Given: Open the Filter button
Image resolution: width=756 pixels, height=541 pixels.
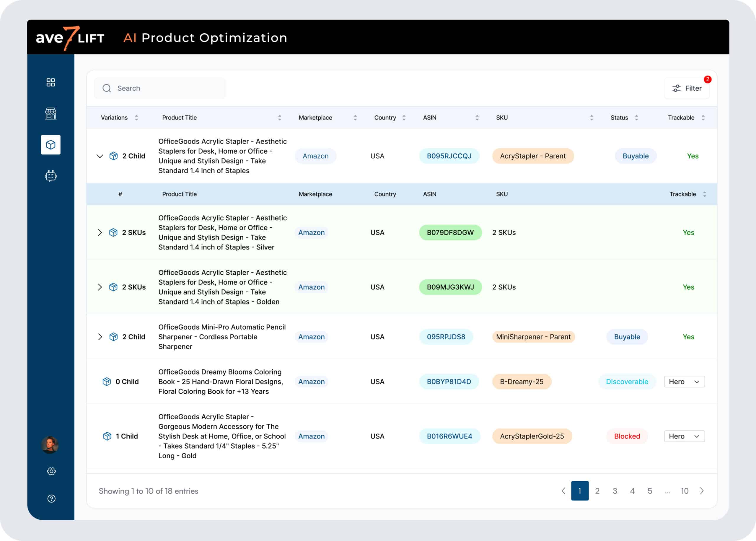Looking at the screenshot, I should pos(687,88).
